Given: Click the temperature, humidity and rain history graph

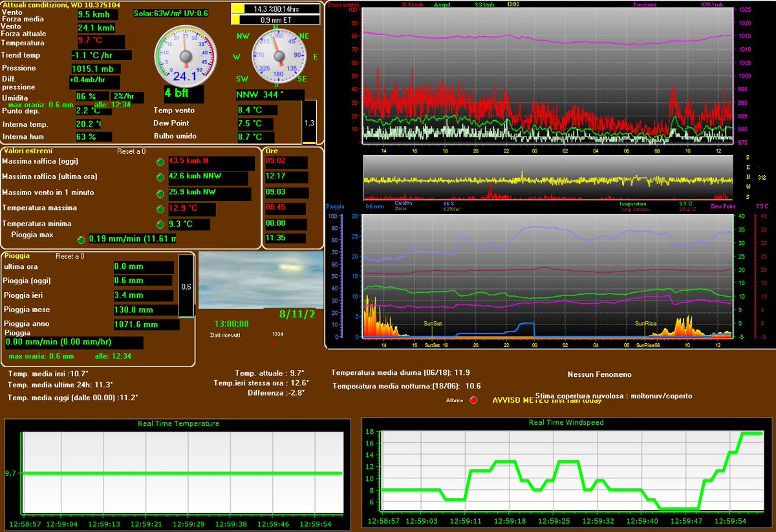Looking at the screenshot, I should tap(547, 276).
